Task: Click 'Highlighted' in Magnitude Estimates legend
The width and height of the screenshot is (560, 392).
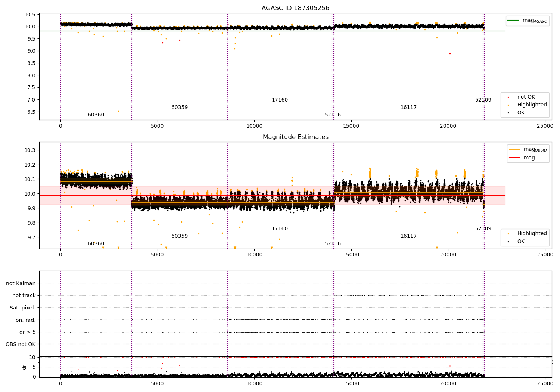Action: point(527,234)
